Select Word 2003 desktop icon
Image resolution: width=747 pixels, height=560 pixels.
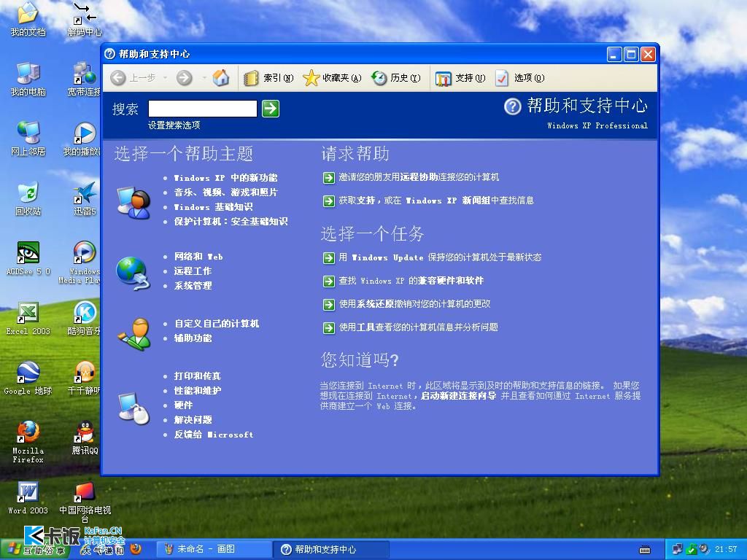click(x=28, y=498)
